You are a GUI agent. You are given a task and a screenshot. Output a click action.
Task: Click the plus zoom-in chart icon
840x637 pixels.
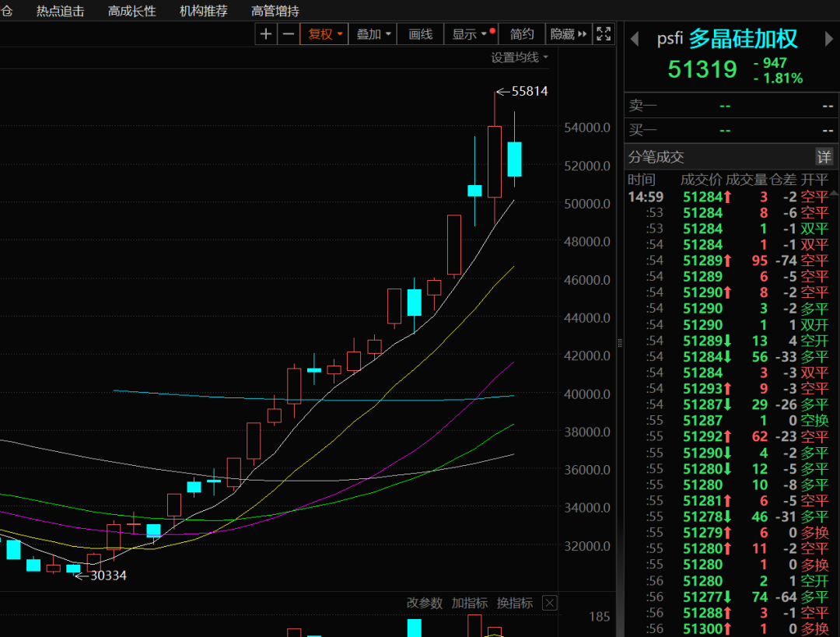point(266,34)
